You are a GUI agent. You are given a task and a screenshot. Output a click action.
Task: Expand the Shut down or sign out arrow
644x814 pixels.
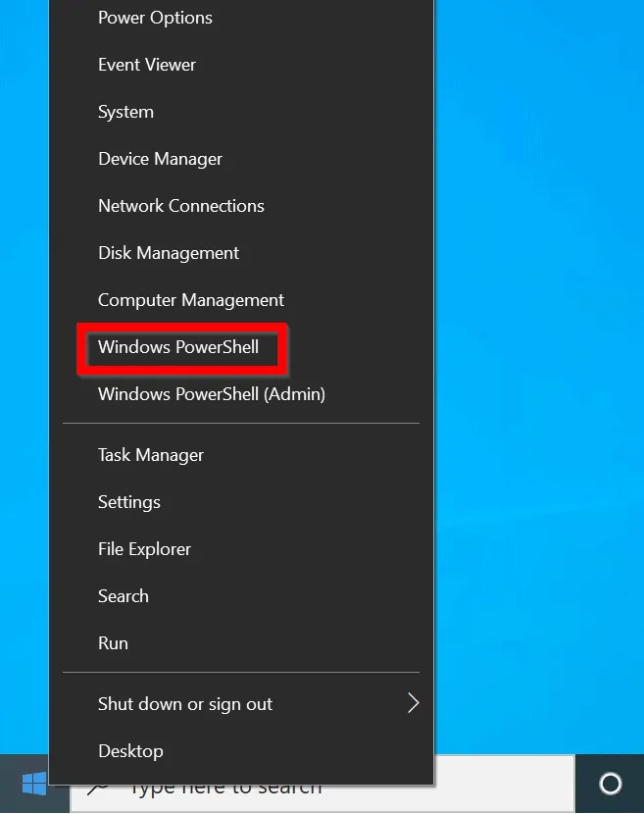click(413, 703)
